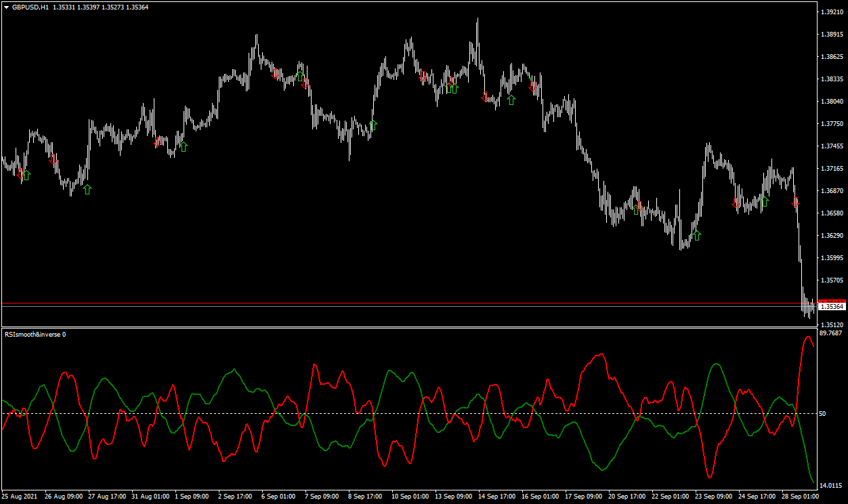Click the RSIsmooth&inverse indicator label
848x504 pixels.
(35, 334)
